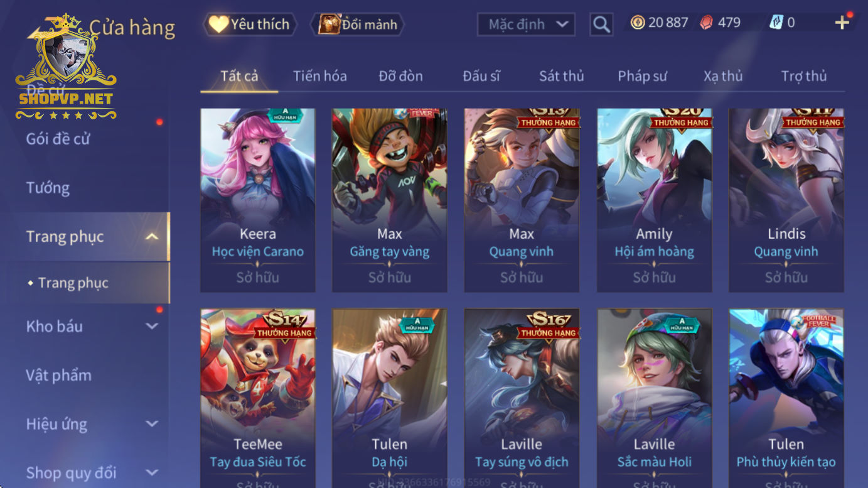Screen dimensions: 868x488
Task: Tap the plus icon to add currency
Action: tap(842, 23)
